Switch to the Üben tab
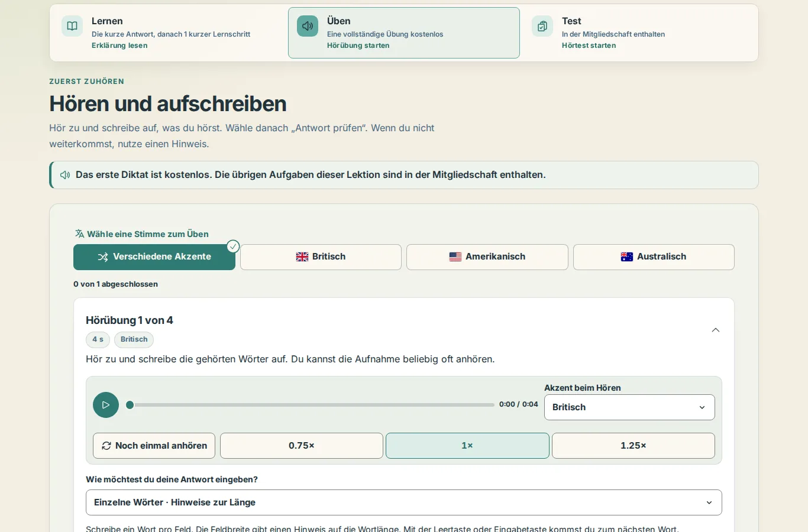This screenshot has height=532, width=808. [x=404, y=33]
